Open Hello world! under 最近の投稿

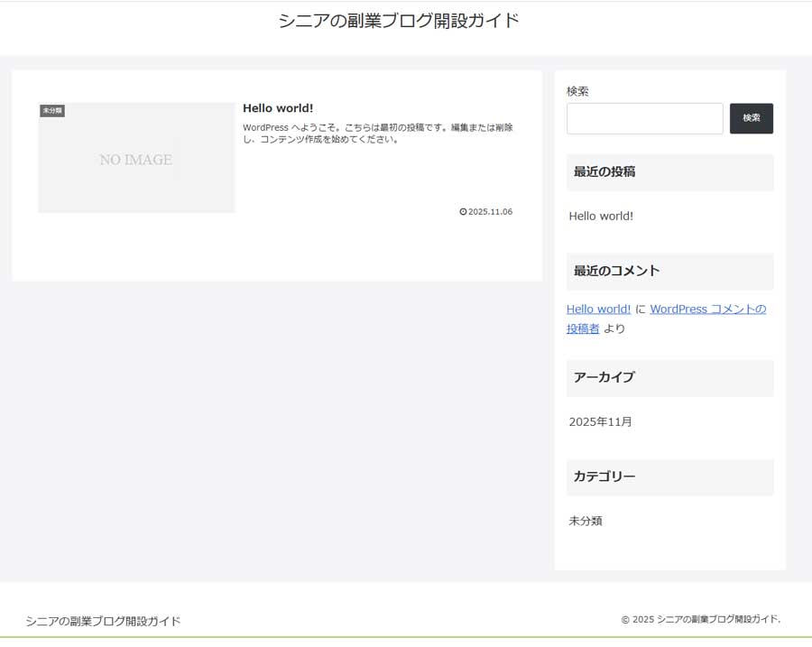pos(601,216)
